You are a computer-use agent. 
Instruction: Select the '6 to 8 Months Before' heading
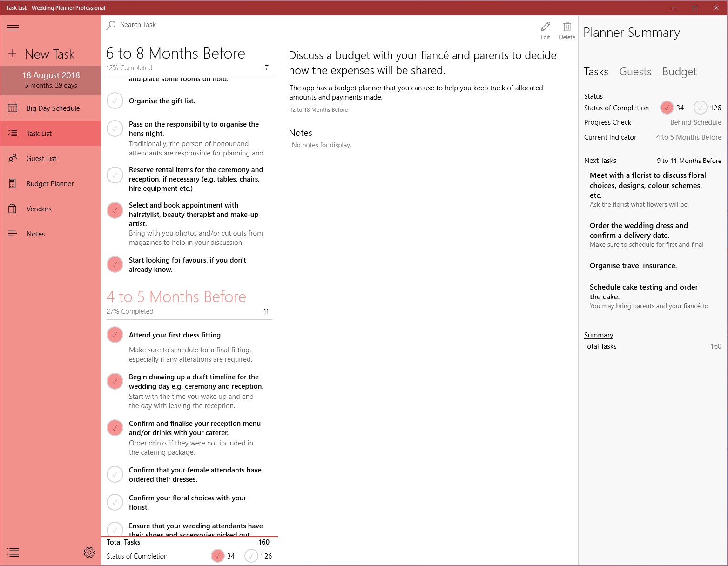point(175,53)
